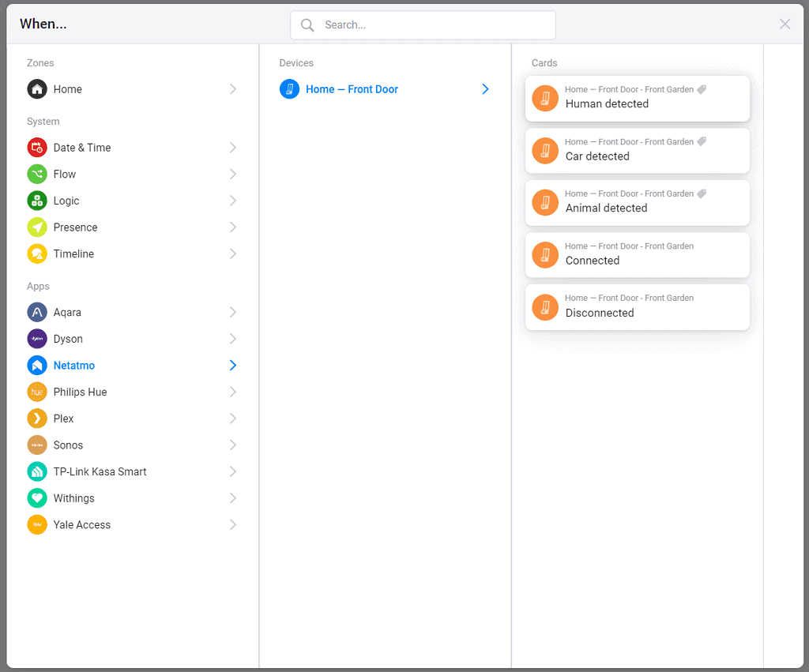Viewport: 809px width, 672px height.
Task: Click the yellow Timeline icon
Action: coord(37,254)
